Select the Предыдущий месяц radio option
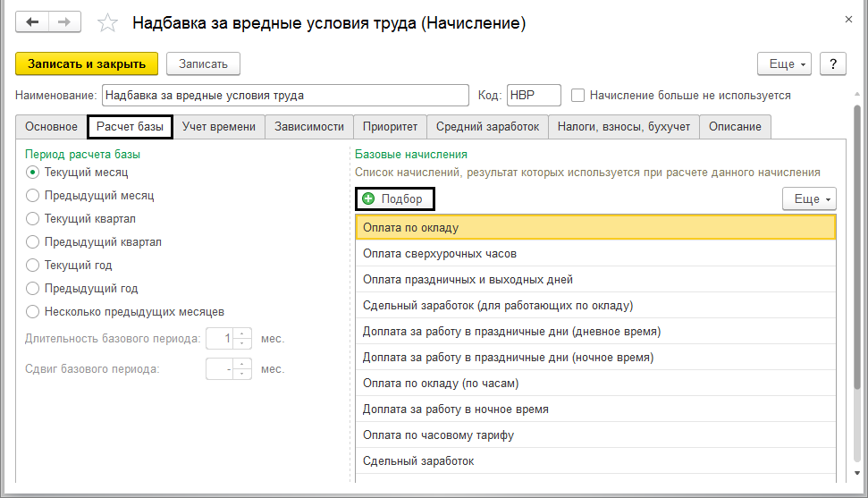The height and width of the screenshot is (498, 868). [x=33, y=195]
